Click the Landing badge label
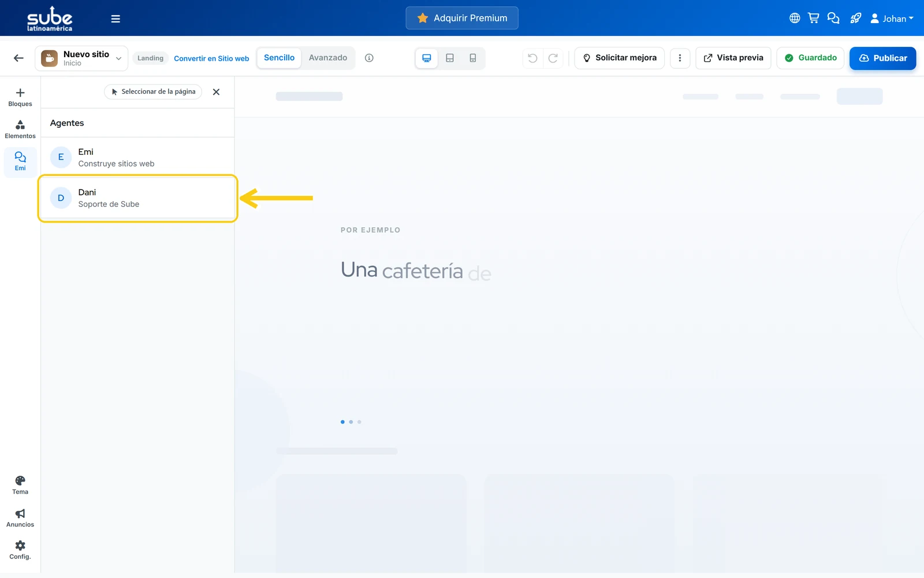 (150, 58)
